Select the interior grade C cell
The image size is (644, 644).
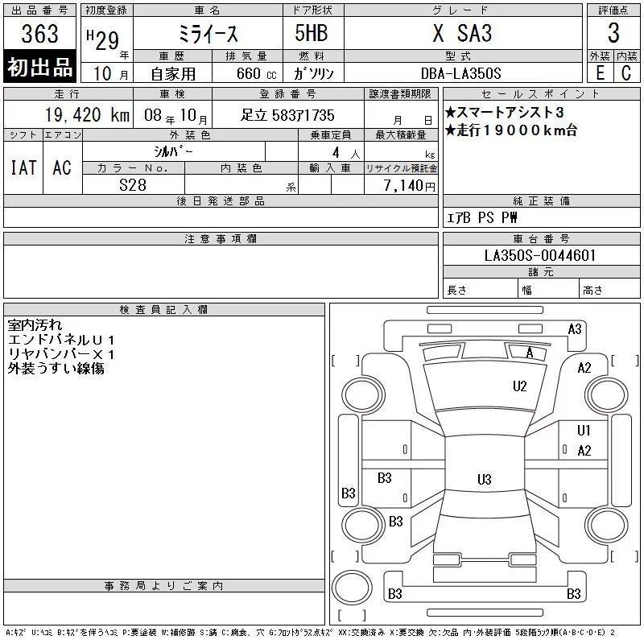coord(627,72)
